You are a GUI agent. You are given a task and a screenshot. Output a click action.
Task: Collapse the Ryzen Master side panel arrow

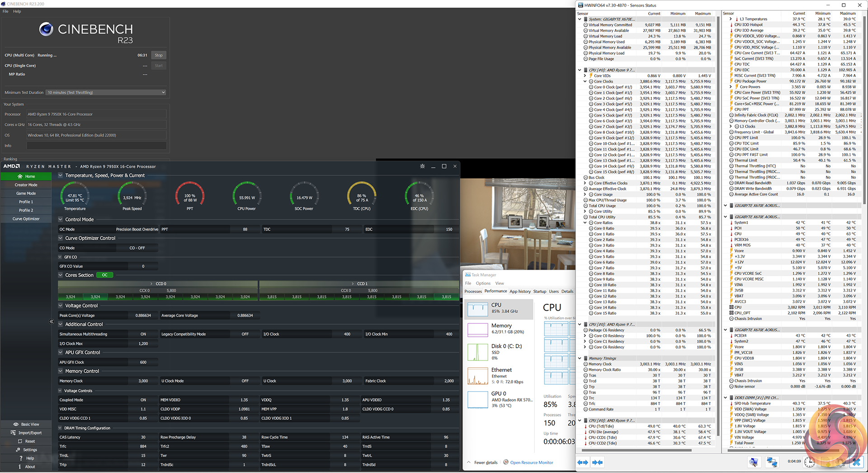(52, 322)
